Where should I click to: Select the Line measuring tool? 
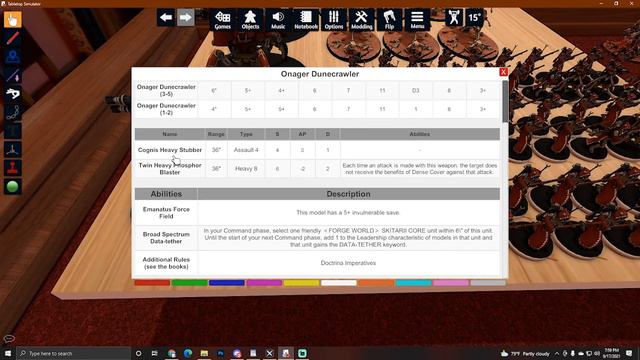click(x=13, y=76)
